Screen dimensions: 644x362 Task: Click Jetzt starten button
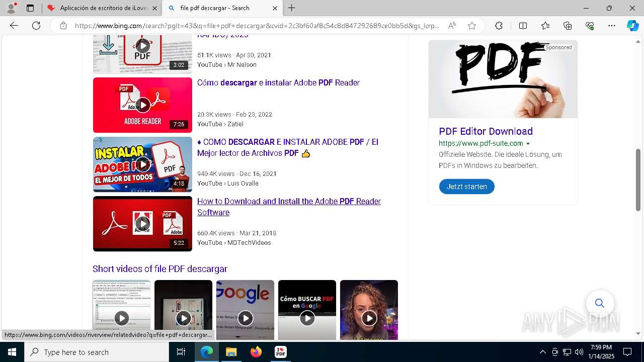pos(467,187)
